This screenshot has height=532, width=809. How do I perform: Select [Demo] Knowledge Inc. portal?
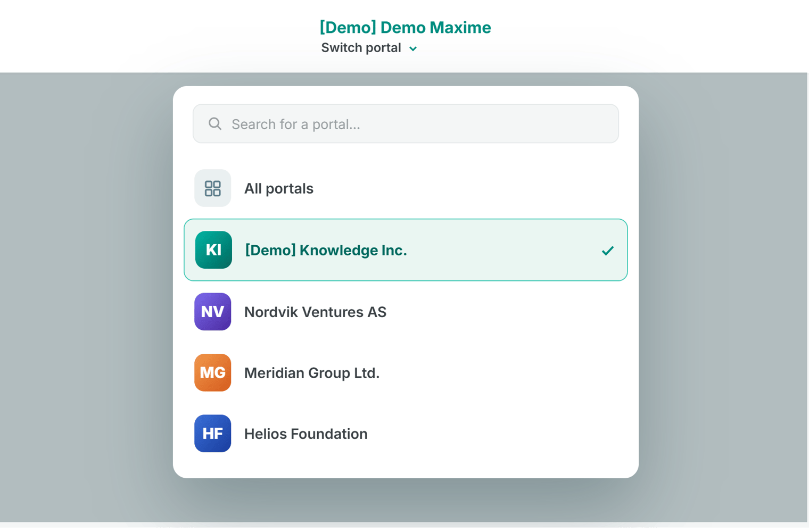tap(406, 250)
